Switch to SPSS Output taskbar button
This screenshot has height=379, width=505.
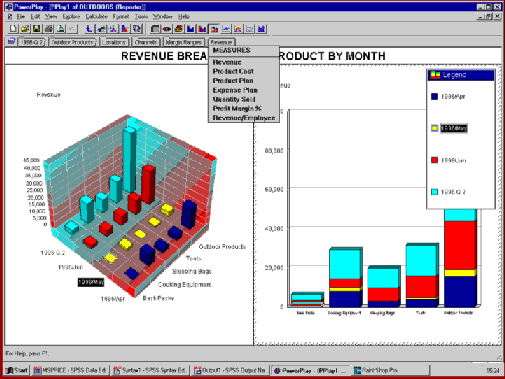click(x=230, y=370)
